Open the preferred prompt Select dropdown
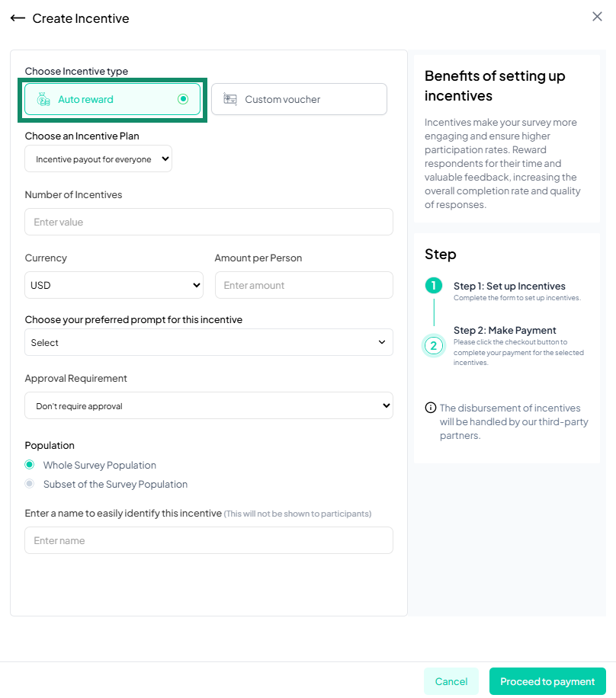The width and height of the screenshot is (616, 698). pyautogui.click(x=209, y=342)
